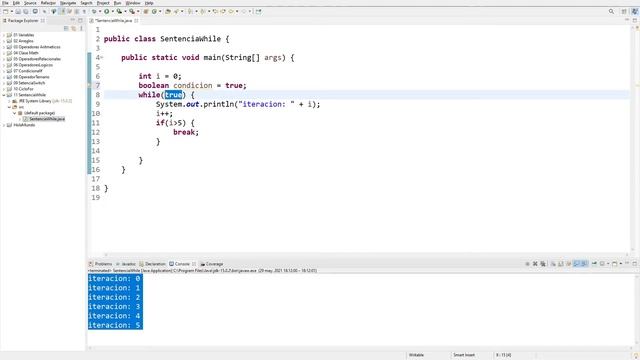Click the "Smart Insert" status bar entry
Image resolution: width=640 pixels, height=360 pixels.
(x=464, y=355)
